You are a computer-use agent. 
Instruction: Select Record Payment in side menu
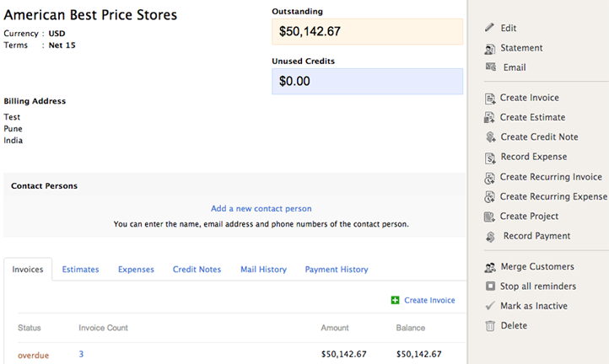[536, 236]
